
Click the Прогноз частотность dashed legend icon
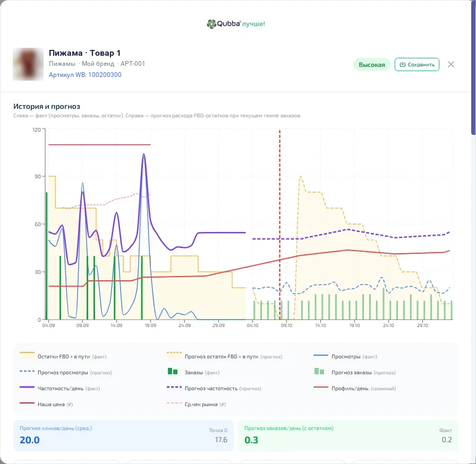(174, 387)
